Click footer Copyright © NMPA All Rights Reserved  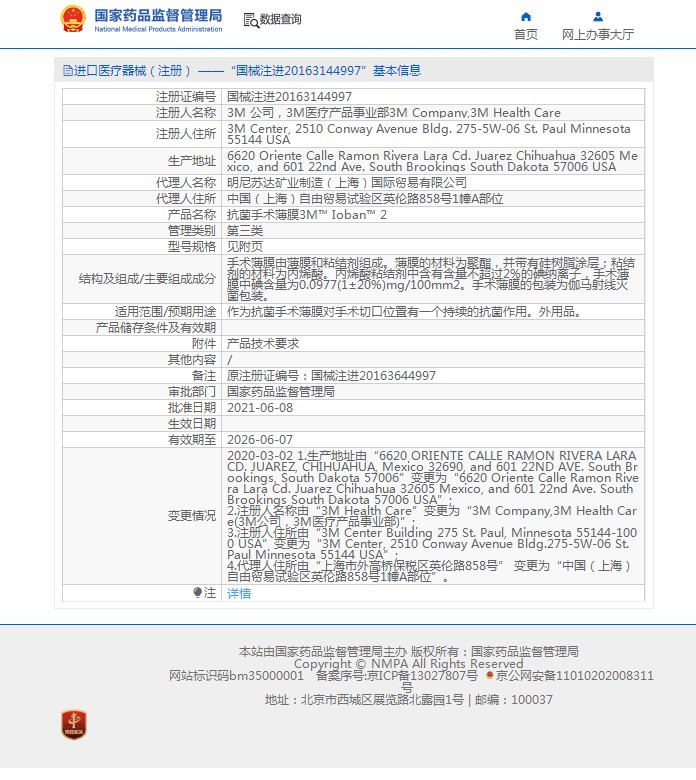pos(408,664)
